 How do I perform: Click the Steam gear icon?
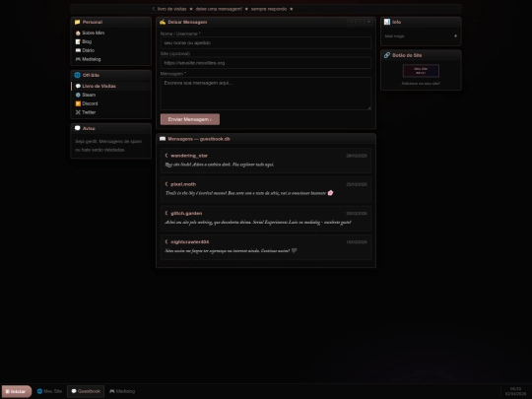point(78,95)
